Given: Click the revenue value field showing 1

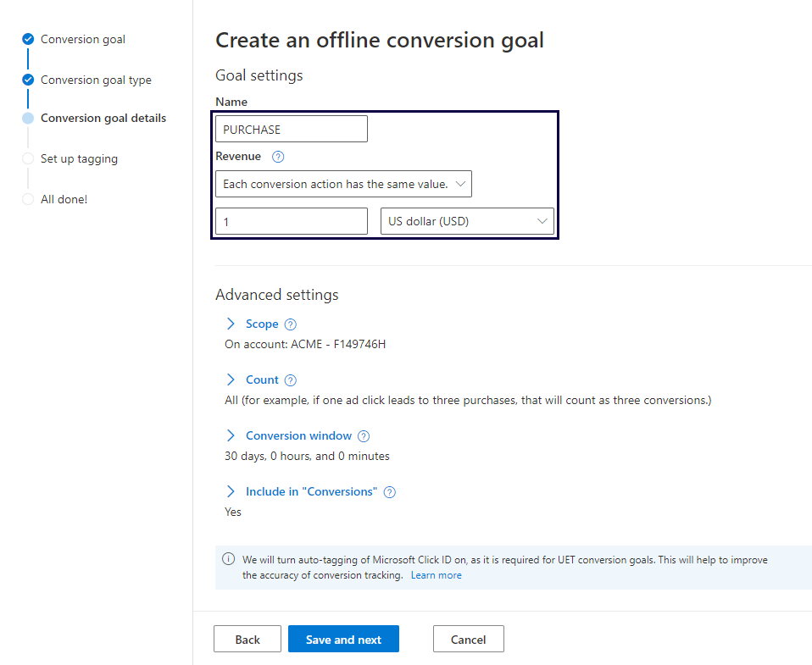Looking at the screenshot, I should pos(291,221).
